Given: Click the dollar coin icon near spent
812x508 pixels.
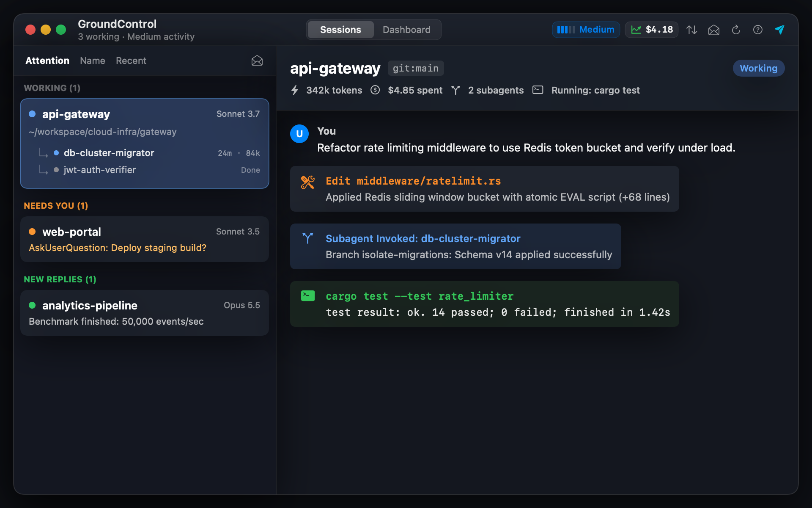Looking at the screenshot, I should tap(375, 90).
